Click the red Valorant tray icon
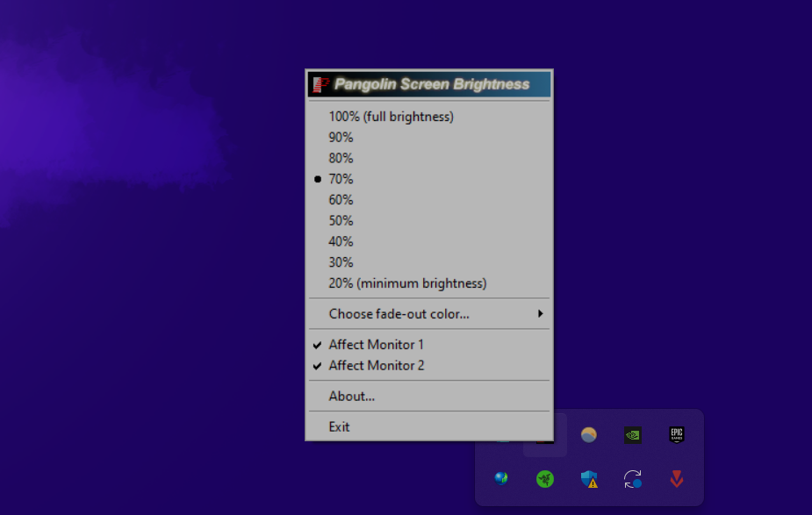The width and height of the screenshot is (812, 515). [x=676, y=479]
